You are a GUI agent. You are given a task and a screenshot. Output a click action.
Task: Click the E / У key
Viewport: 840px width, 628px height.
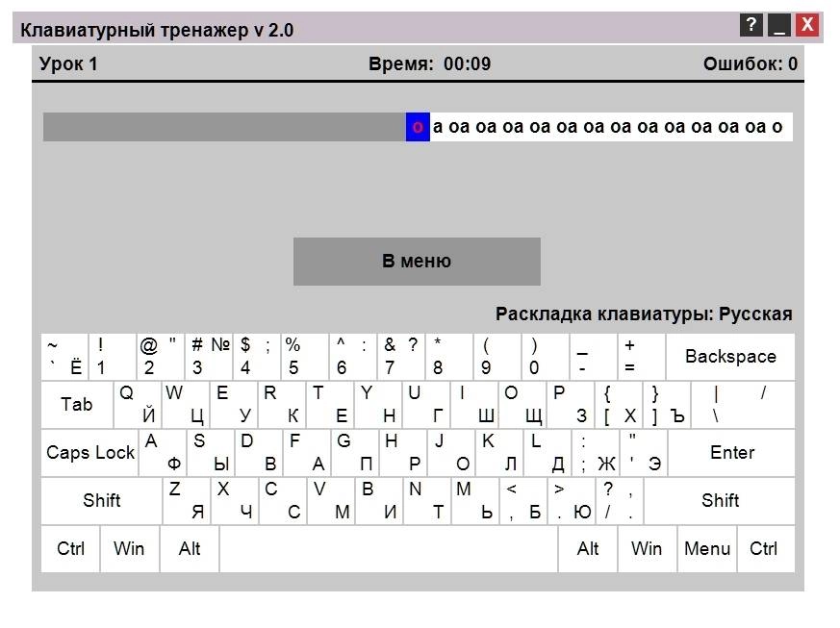234,405
